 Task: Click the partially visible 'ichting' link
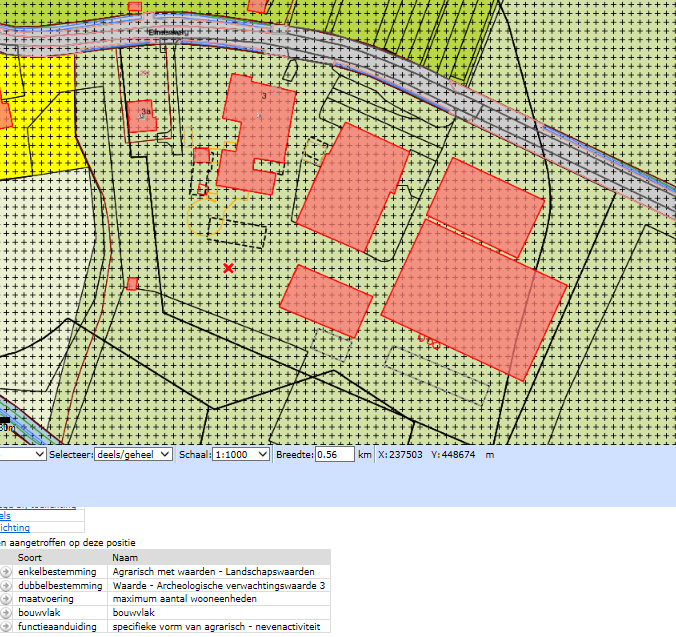pyautogui.click(x=15, y=528)
